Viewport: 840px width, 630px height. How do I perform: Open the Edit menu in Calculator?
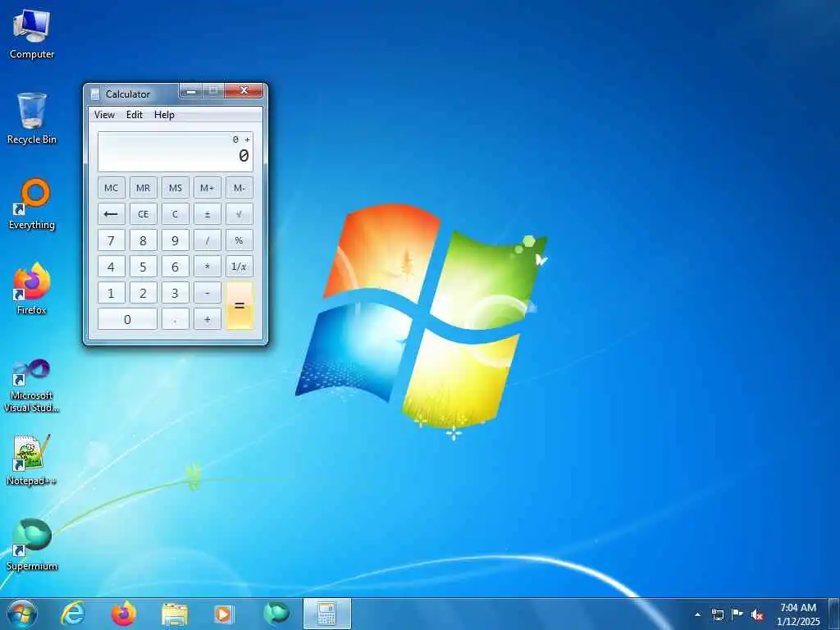point(135,115)
